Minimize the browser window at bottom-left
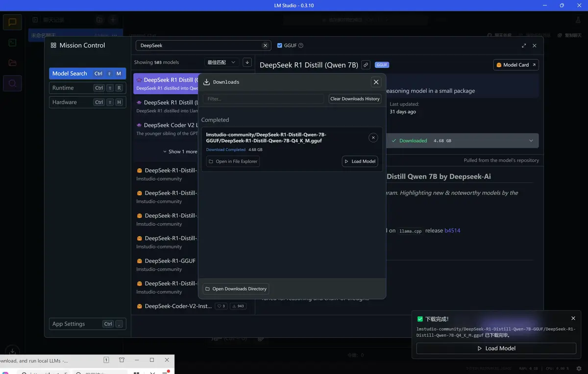The width and height of the screenshot is (588, 374). (137, 360)
